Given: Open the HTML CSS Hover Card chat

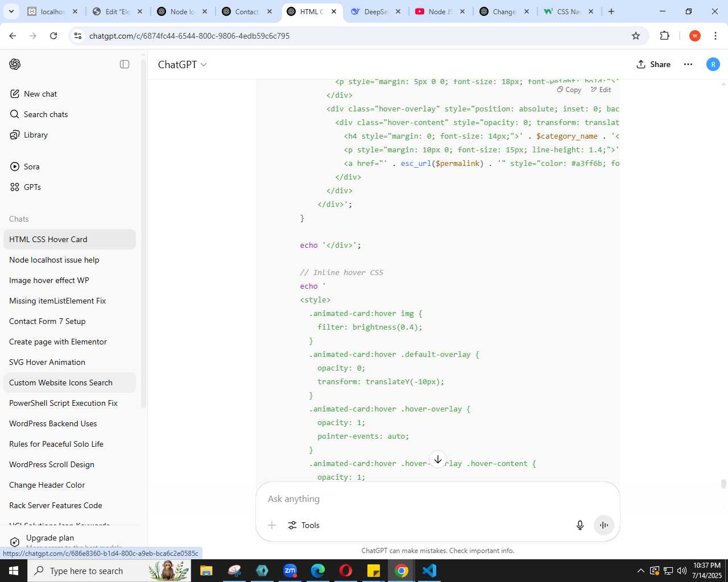Looking at the screenshot, I should click(69, 239).
